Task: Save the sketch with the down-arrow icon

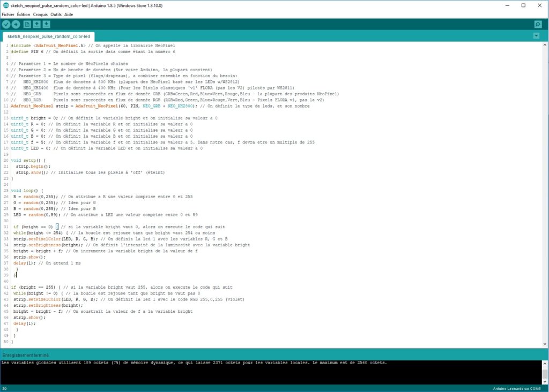Action: [46, 24]
